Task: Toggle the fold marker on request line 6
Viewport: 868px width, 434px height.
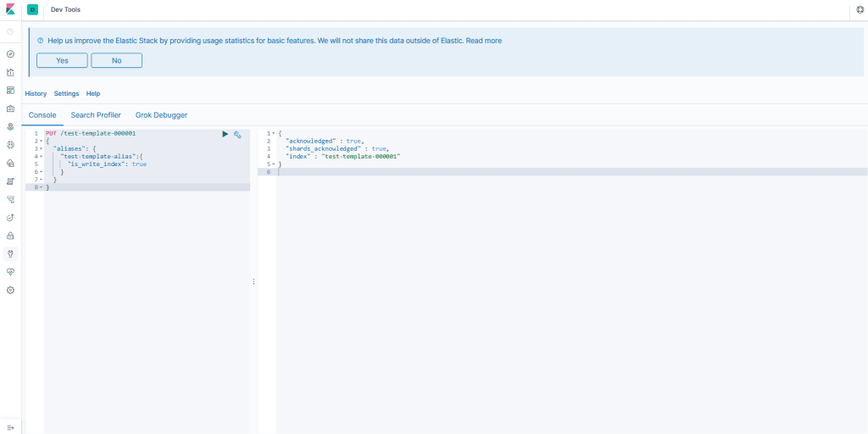Action: click(x=42, y=172)
